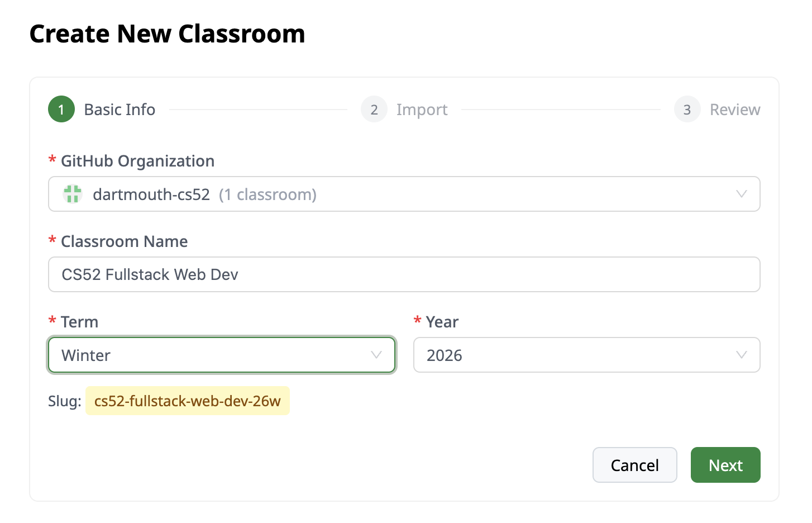Click the Create New Classroom heading
Screen dimensions: 812x523
point(168,34)
